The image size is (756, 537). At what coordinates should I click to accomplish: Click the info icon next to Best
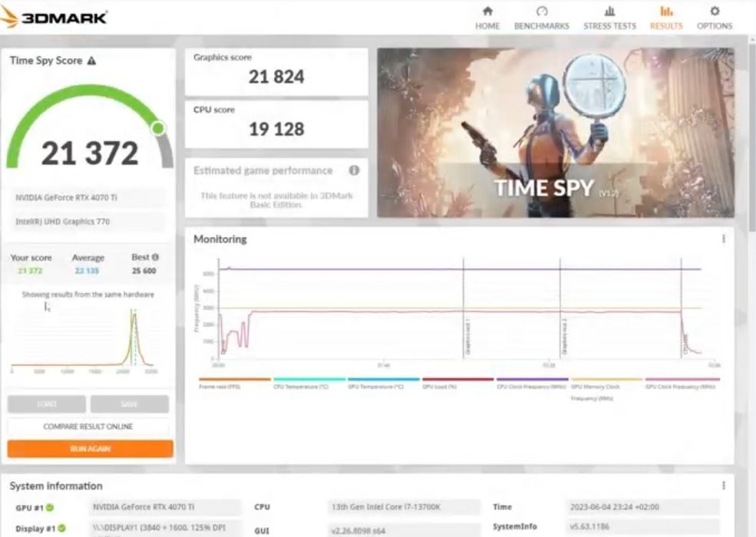155,257
